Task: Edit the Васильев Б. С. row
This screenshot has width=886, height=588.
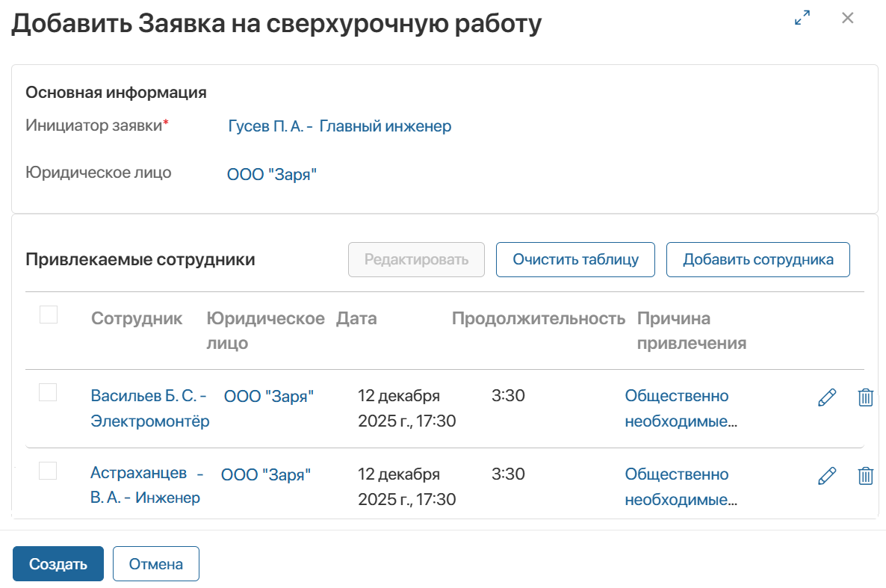Action: point(827,397)
